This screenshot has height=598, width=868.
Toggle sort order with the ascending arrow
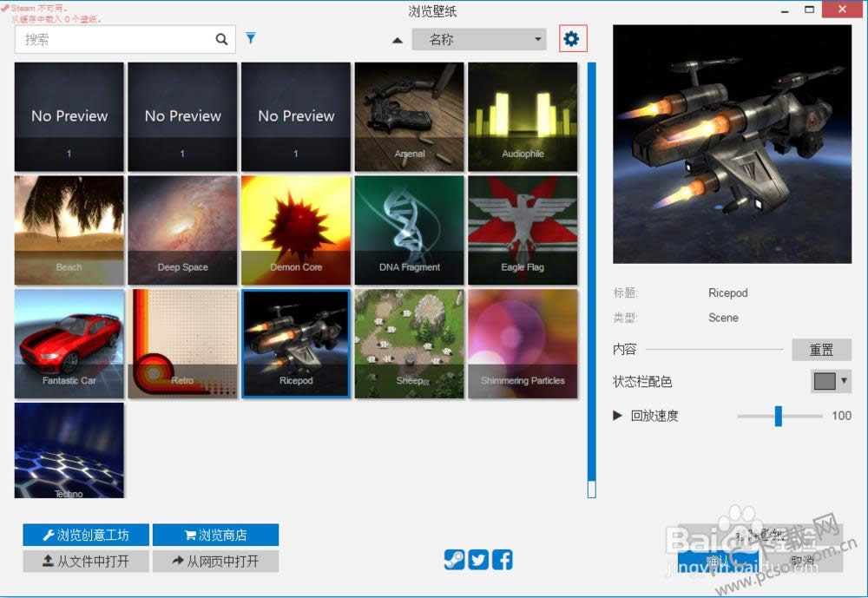pyautogui.click(x=398, y=40)
